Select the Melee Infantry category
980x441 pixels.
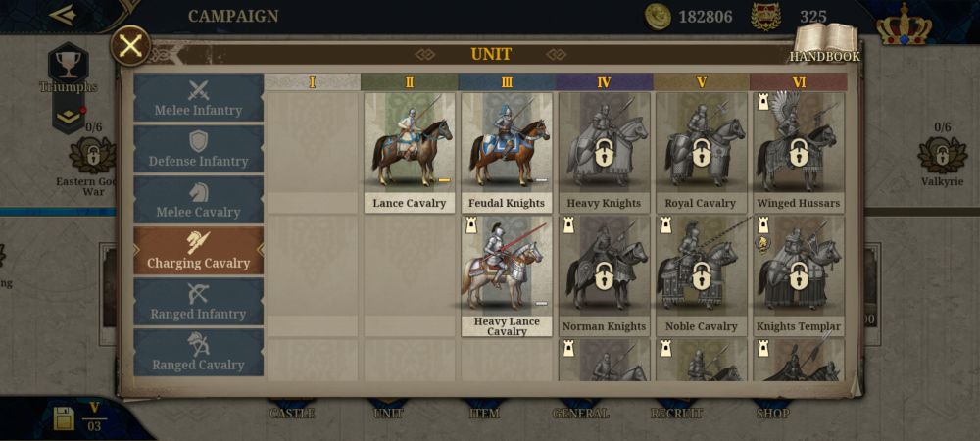click(x=198, y=98)
